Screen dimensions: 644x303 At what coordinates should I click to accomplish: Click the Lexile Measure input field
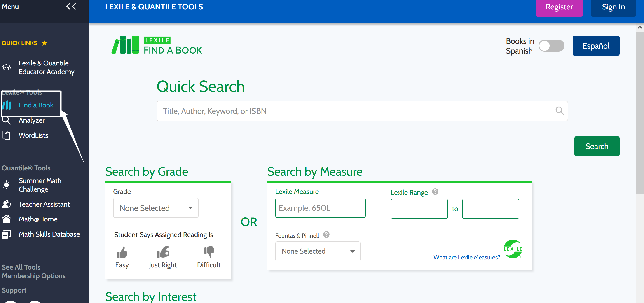pyautogui.click(x=320, y=208)
